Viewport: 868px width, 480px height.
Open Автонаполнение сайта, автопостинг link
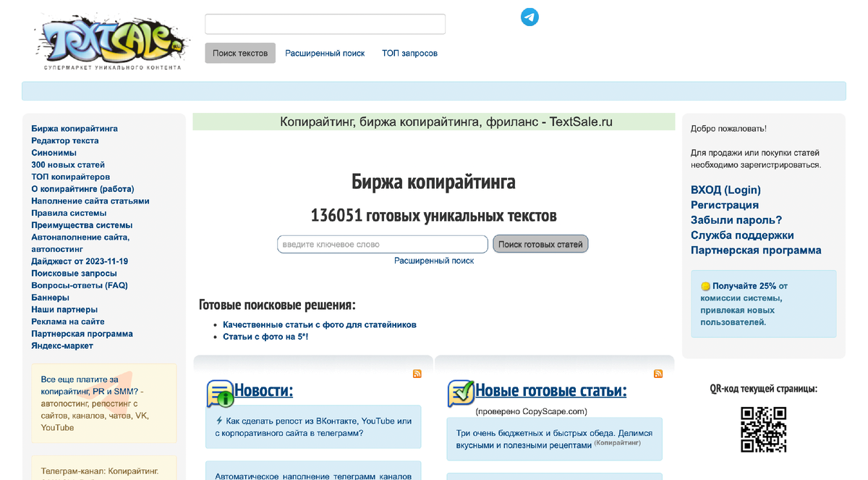coord(80,243)
